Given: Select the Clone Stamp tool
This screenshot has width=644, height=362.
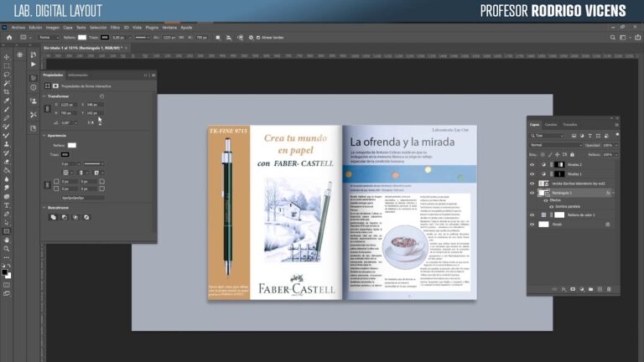Looking at the screenshot, I should coord(7,144).
